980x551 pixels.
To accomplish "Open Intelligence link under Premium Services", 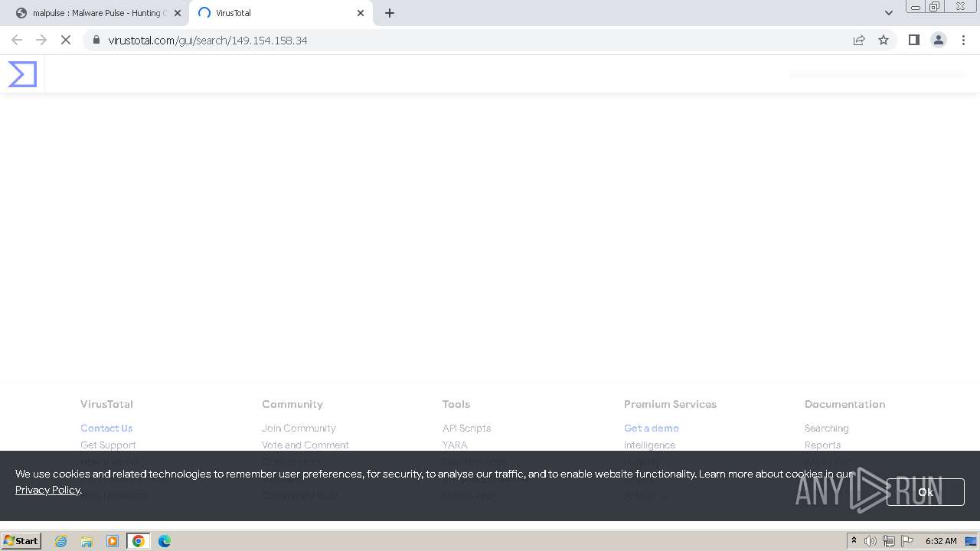I will point(649,445).
